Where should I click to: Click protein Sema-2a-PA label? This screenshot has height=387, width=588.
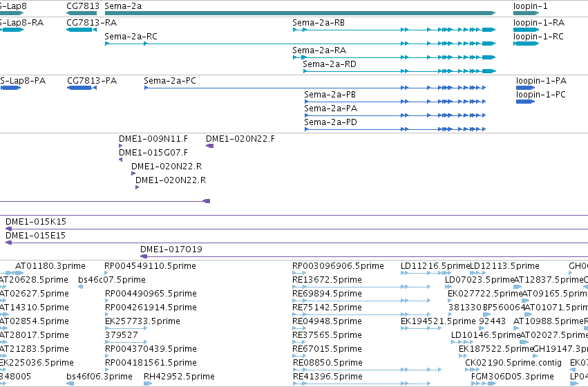(331, 108)
